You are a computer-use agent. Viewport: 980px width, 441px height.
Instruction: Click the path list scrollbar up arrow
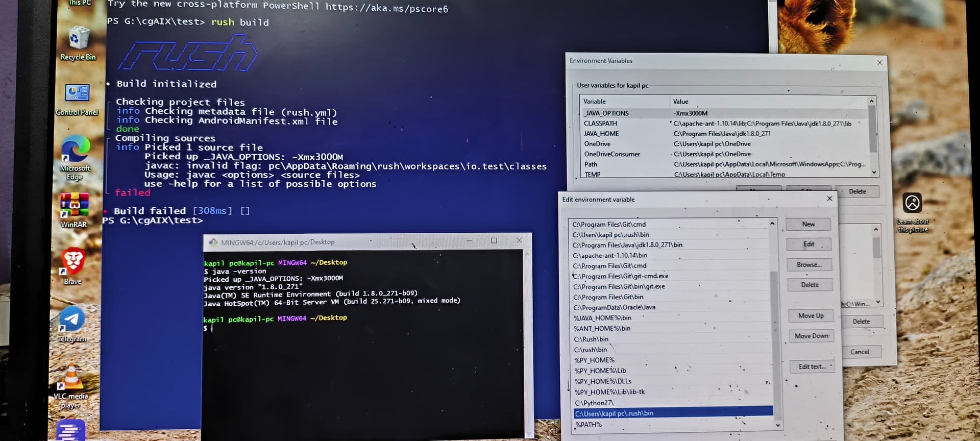pyautogui.click(x=772, y=224)
